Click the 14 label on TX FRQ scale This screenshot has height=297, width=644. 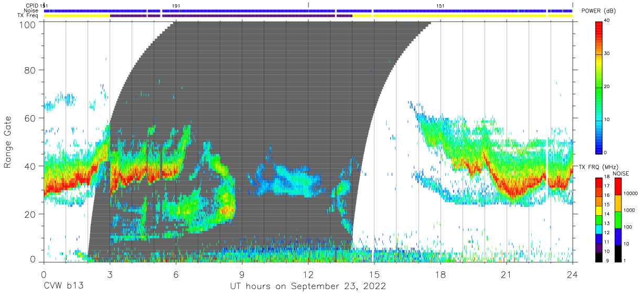click(607, 214)
